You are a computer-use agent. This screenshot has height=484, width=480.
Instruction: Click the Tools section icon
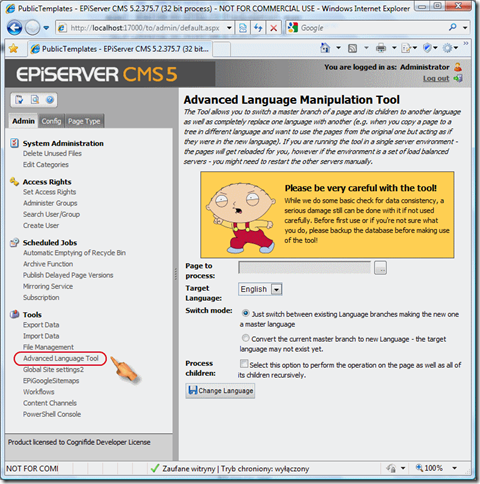[x=14, y=314]
